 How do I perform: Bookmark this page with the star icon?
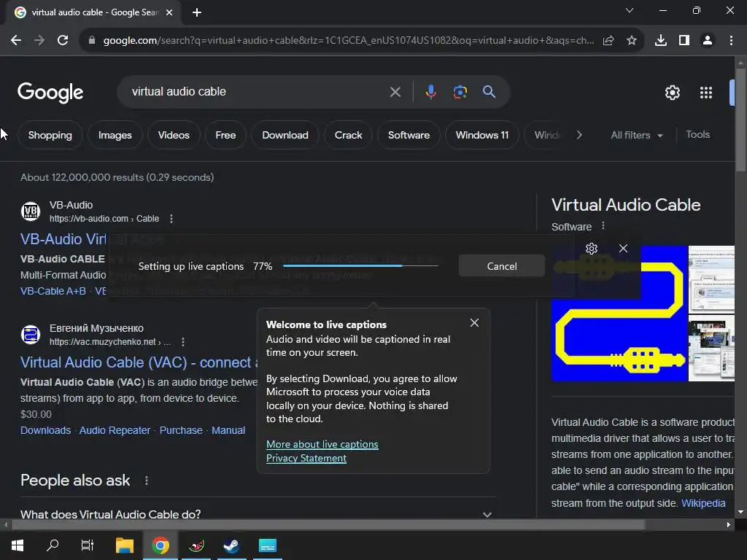click(632, 41)
